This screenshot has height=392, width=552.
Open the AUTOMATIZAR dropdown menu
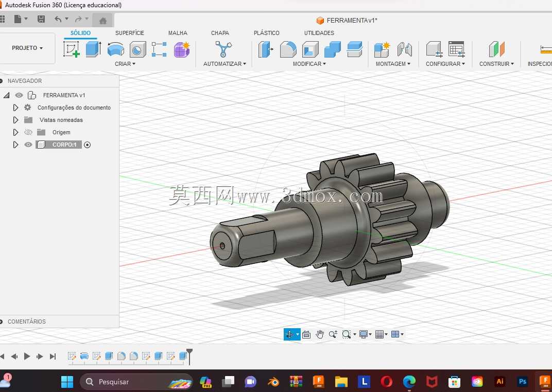225,64
